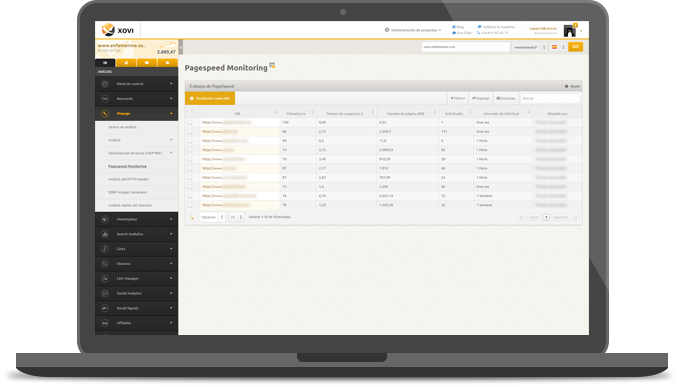Screen dimensions: 678x387
Task: Open the Filtro dropdown
Action: [x=457, y=99]
